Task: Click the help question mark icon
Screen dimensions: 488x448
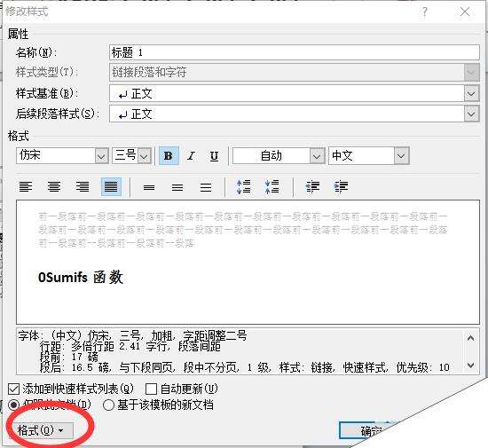Action: 424,12
